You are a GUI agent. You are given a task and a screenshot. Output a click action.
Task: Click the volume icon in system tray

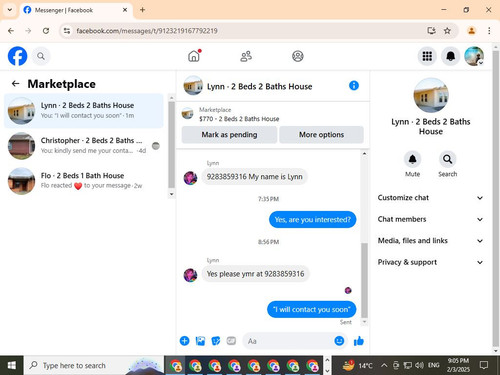point(419,365)
